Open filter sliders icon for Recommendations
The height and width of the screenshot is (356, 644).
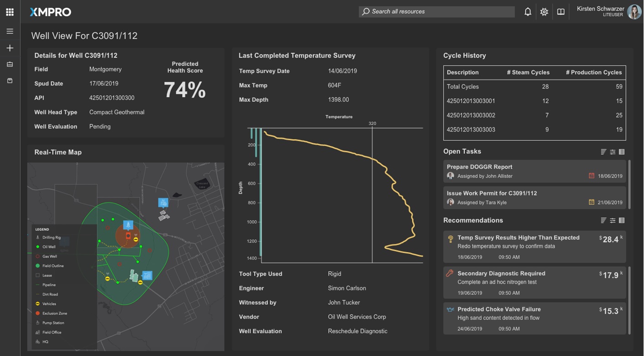click(613, 220)
